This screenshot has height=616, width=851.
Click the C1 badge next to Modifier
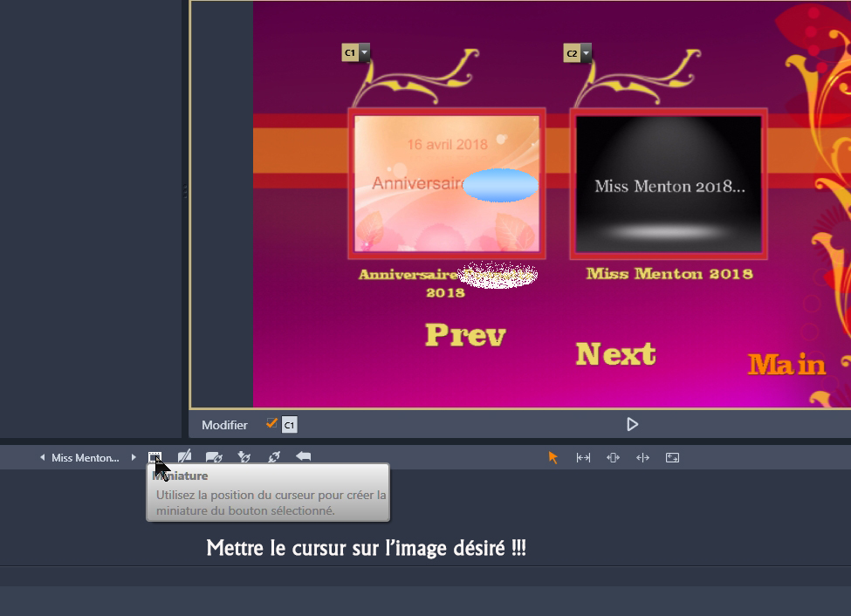(x=289, y=425)
